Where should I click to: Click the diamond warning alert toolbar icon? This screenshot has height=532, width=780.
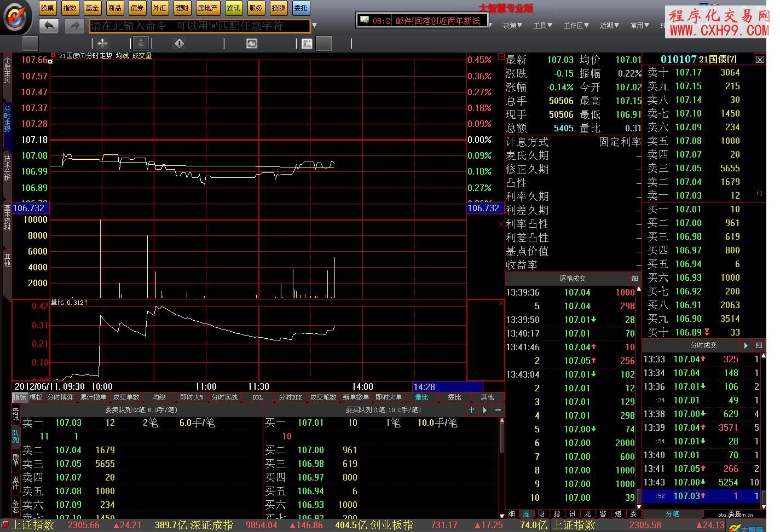(x=179, y=43)
